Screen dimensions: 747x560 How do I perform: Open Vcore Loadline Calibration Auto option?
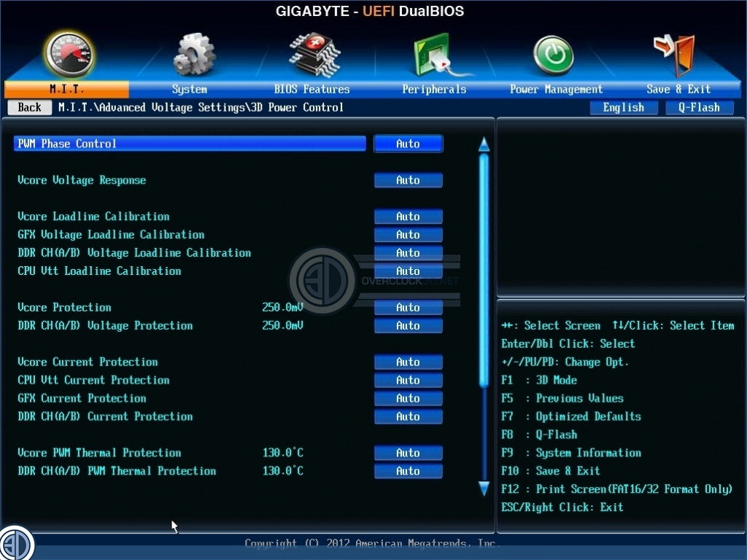[x=409, y=216]
